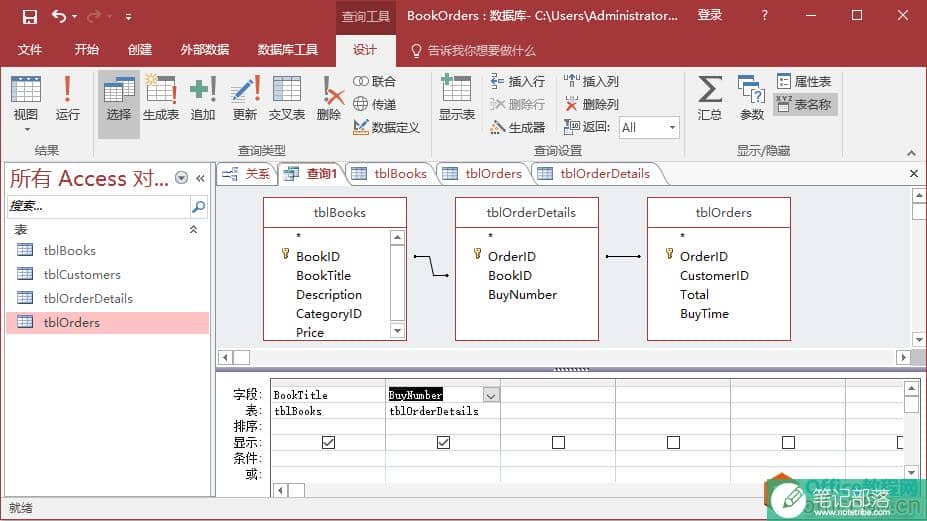Open the 文件 menu tab
The image size is (927, 521).
30,50
